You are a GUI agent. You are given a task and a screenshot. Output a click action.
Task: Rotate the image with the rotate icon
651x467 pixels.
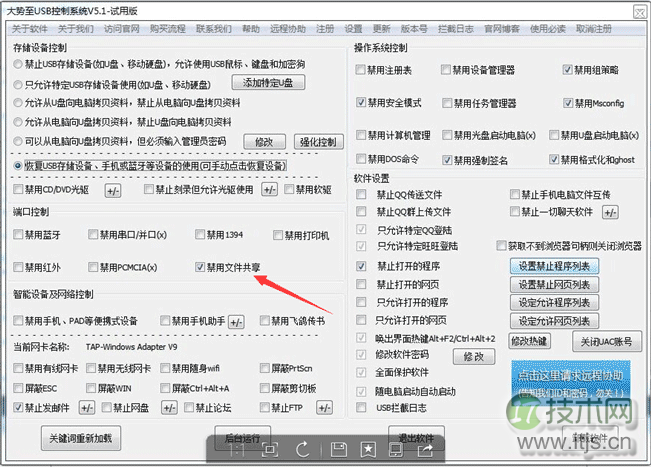[303, 450]
